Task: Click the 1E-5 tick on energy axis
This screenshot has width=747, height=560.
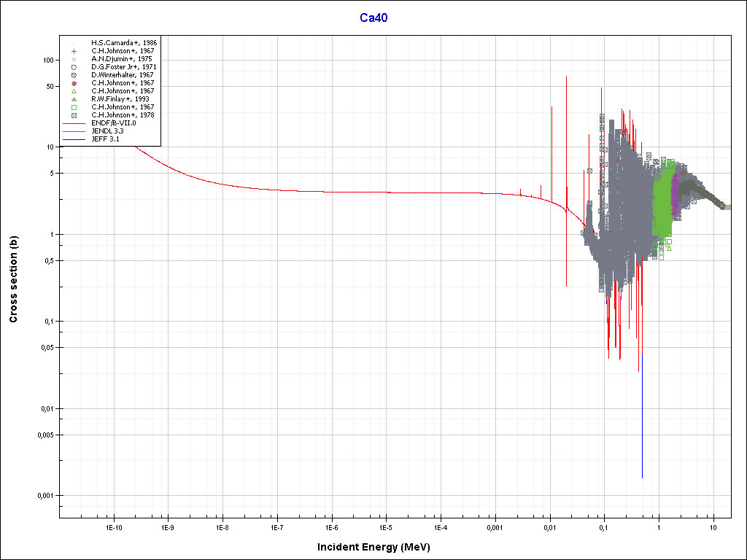Action: [386, 526]
